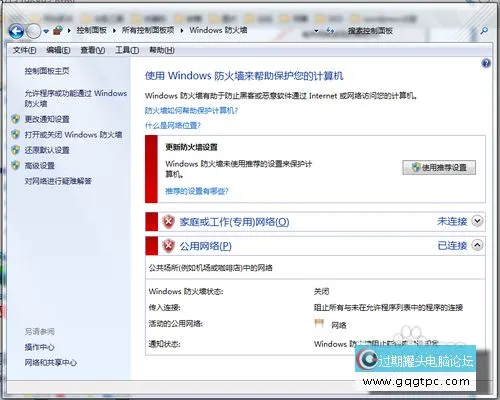Open 网络和共享中心 link
This screenshot has width=500, height=400.
51,362
